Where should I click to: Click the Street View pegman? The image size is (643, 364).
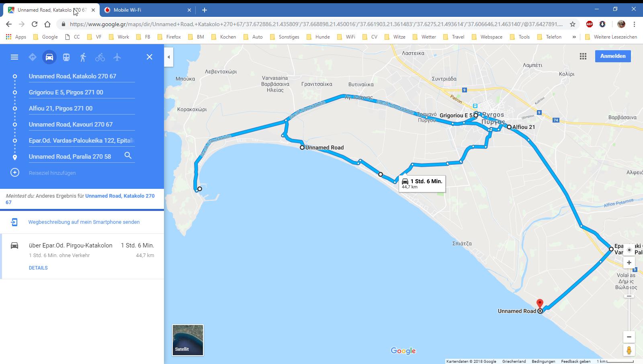[629, 350]
